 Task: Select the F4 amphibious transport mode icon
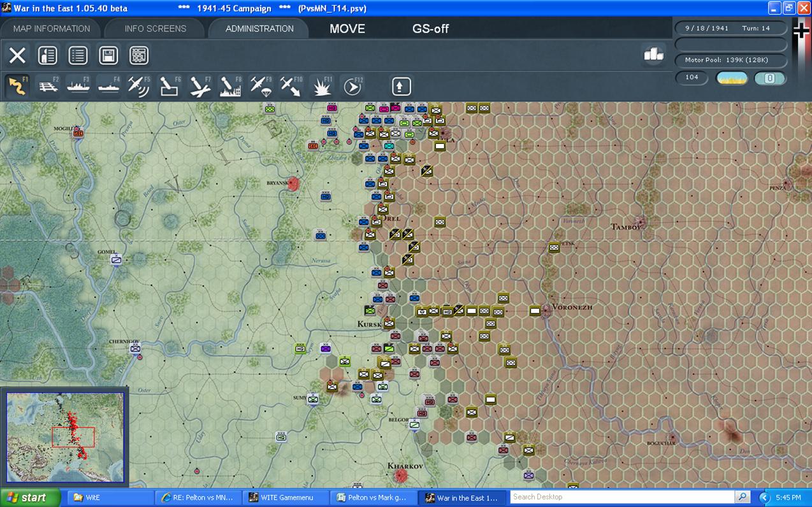(x=109, y=87)
